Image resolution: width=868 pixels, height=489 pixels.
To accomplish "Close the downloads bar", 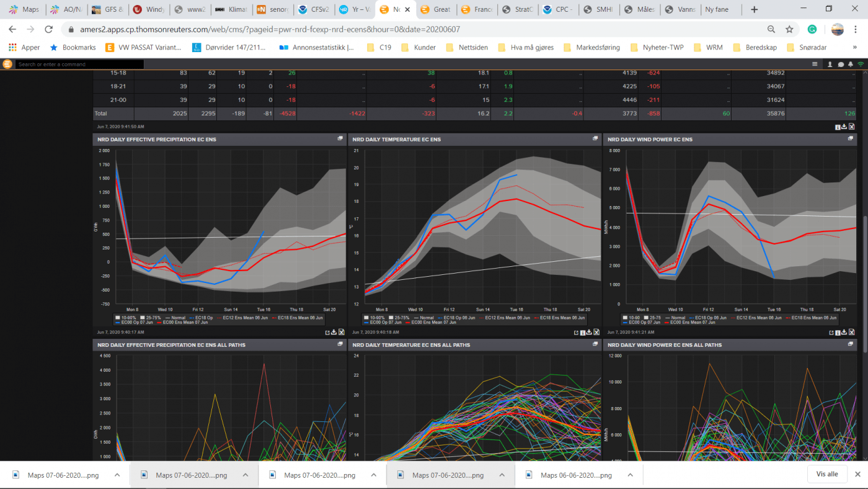I will pos(857,474).
